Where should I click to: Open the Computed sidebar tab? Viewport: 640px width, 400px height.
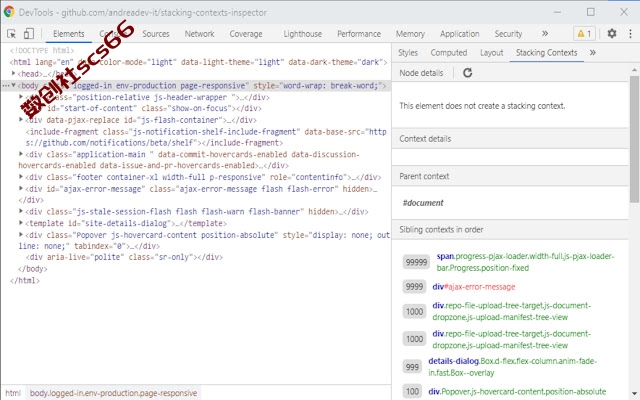pyautogui.click(x=449, y=53)
